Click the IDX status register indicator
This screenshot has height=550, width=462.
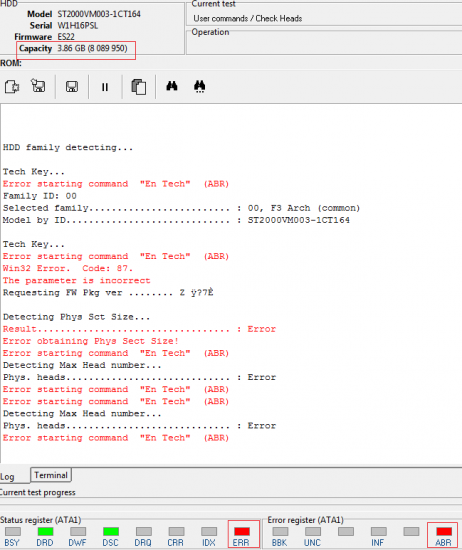point(209,532)
